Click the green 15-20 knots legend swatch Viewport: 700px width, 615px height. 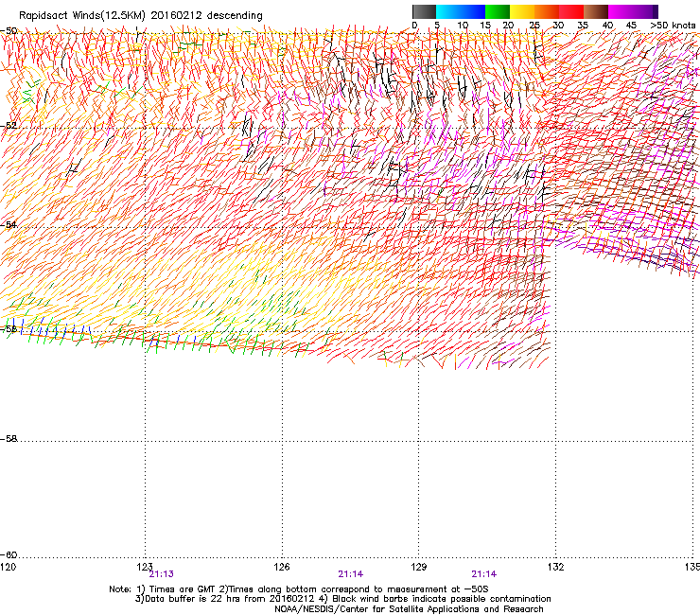tap(498, 11)
